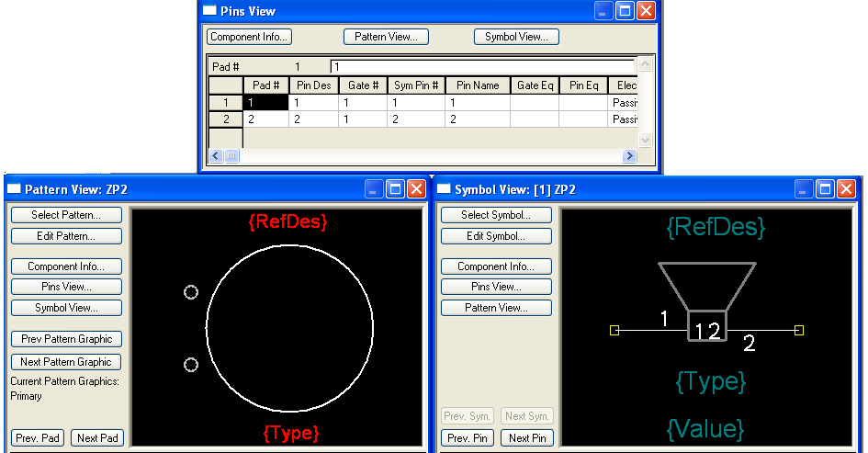This screenshot has height=453, width=868.
Task: Click pins table scroll right arrow
Action: pyautogui.click(x=629, y=155)
